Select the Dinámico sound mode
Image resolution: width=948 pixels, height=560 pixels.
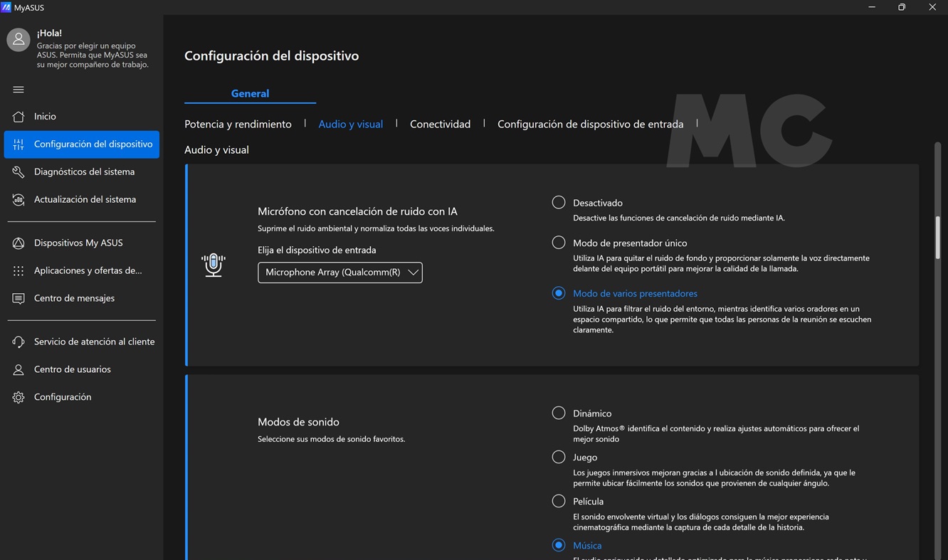point(559,413)
